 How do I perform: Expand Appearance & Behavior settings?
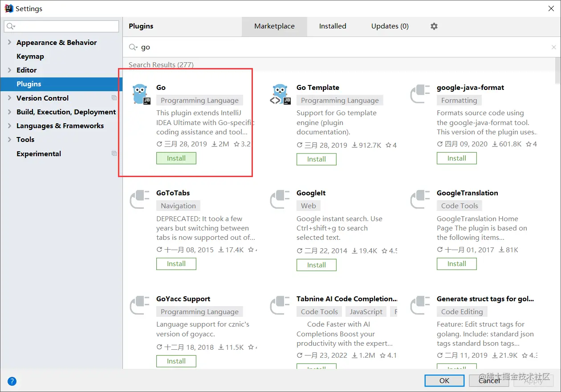coord(9,42)
